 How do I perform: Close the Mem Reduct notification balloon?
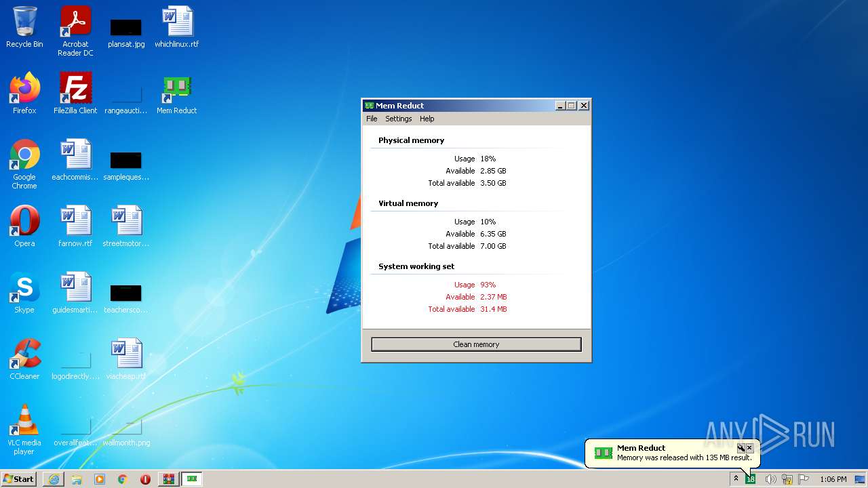(749, 448)
